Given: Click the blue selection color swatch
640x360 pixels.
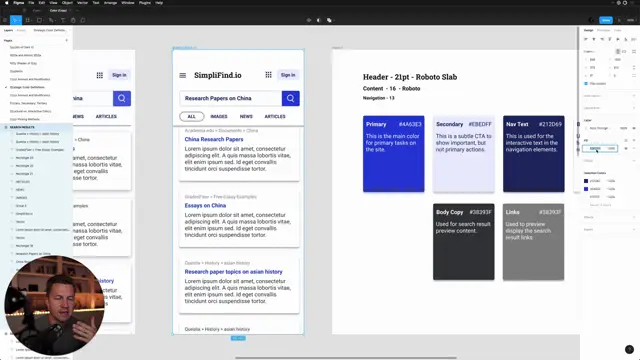Looking at the screenshot, I should [x=586, y=189].
